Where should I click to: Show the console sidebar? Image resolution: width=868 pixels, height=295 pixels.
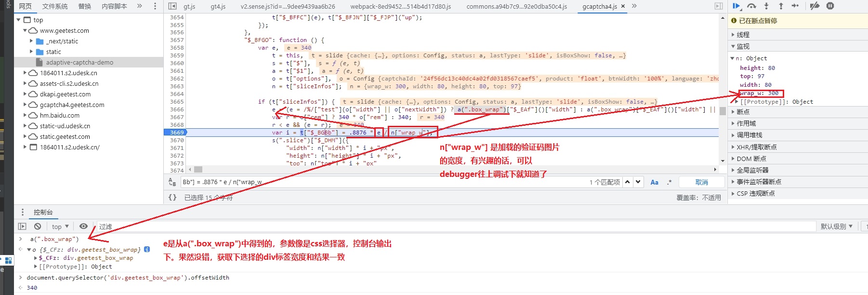pyautogui.click(x=22, y=226)
